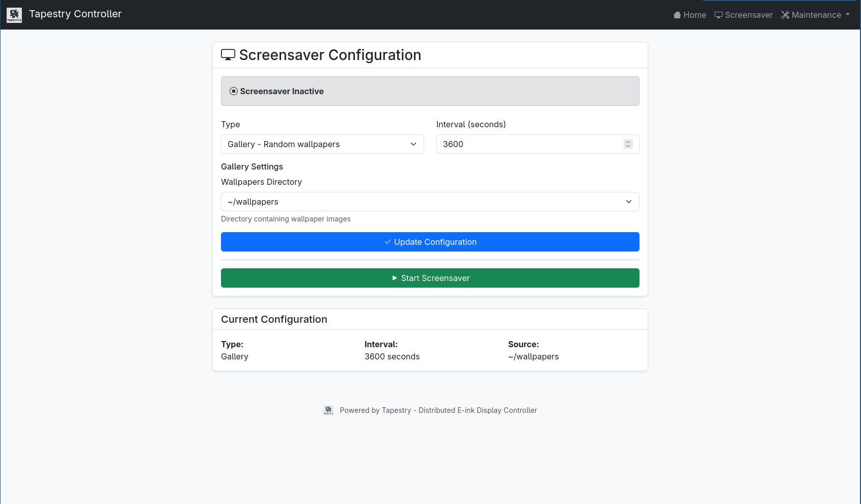This screenshot has width=861, height=504.
Task: Expand the Wallpapers Directory dropdown
Action: [430, 202]
